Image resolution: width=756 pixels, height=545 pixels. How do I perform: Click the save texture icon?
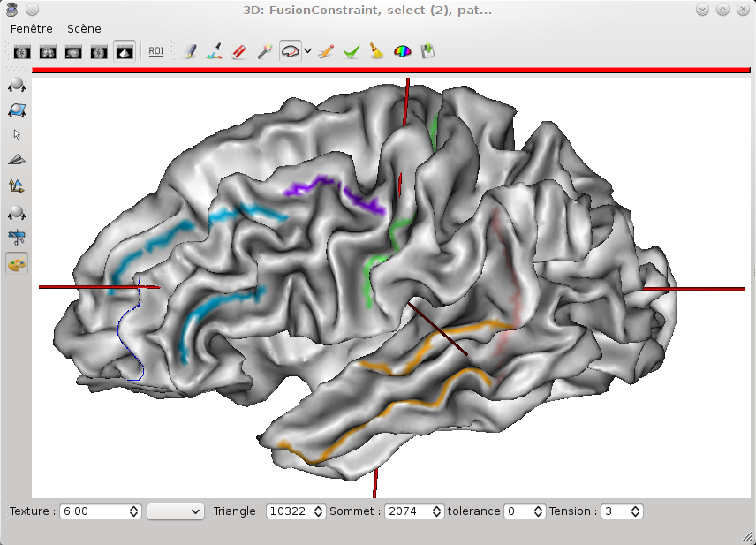pos(427,52)
